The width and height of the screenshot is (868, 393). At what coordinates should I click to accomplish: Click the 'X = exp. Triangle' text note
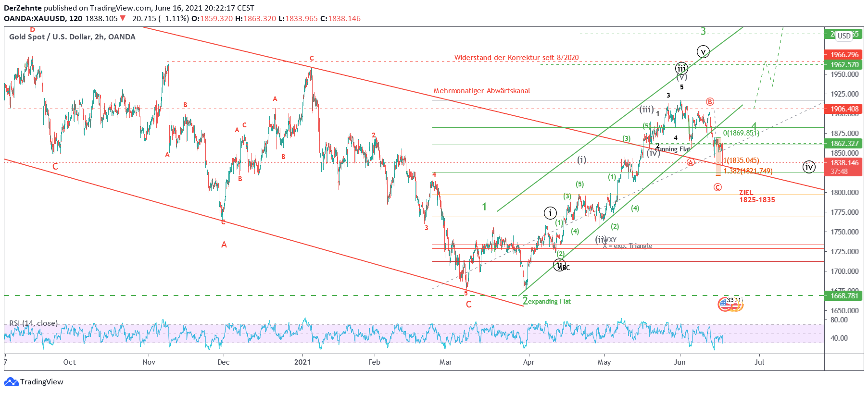tap(628, 246)
